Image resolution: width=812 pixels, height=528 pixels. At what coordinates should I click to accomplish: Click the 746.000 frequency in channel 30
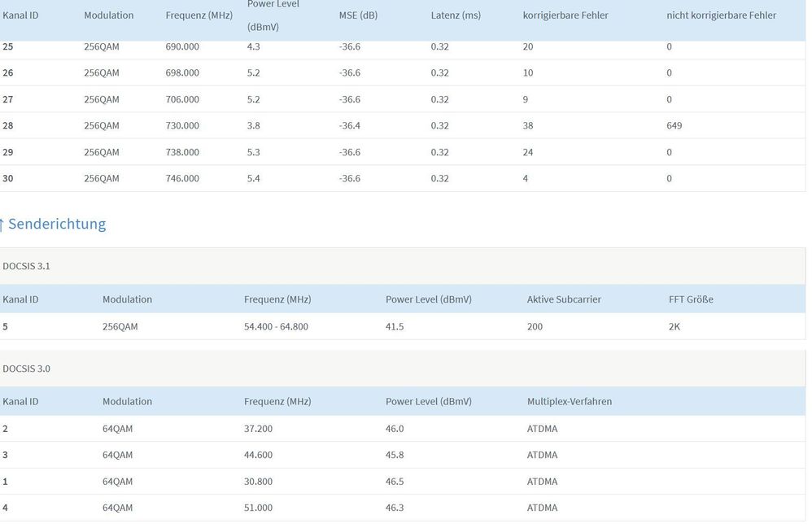point(182,179)
